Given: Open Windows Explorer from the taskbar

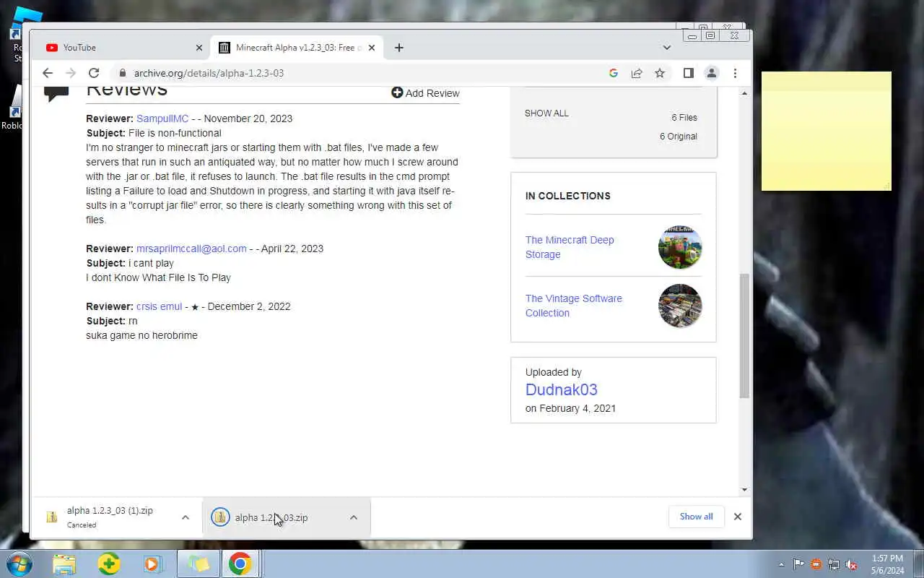Looking at the screenshot, I should (x=64, y=564).
